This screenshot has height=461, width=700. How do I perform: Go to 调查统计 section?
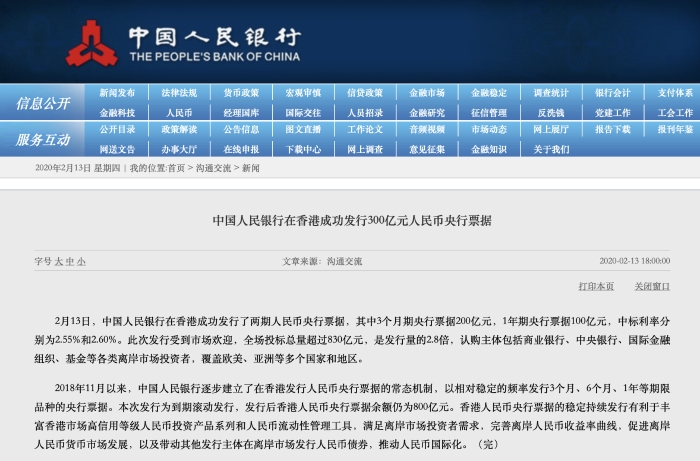pos(551,93)
